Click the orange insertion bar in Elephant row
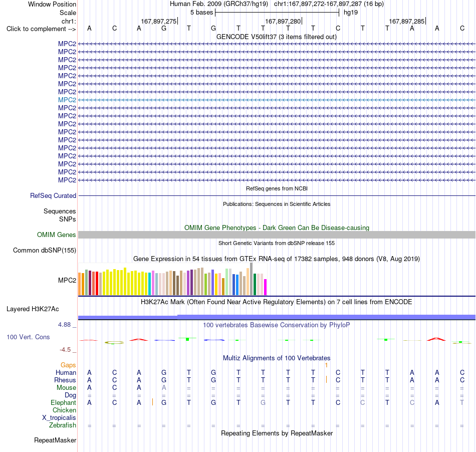Screen dimensions: 476x452 pos(152,402)
